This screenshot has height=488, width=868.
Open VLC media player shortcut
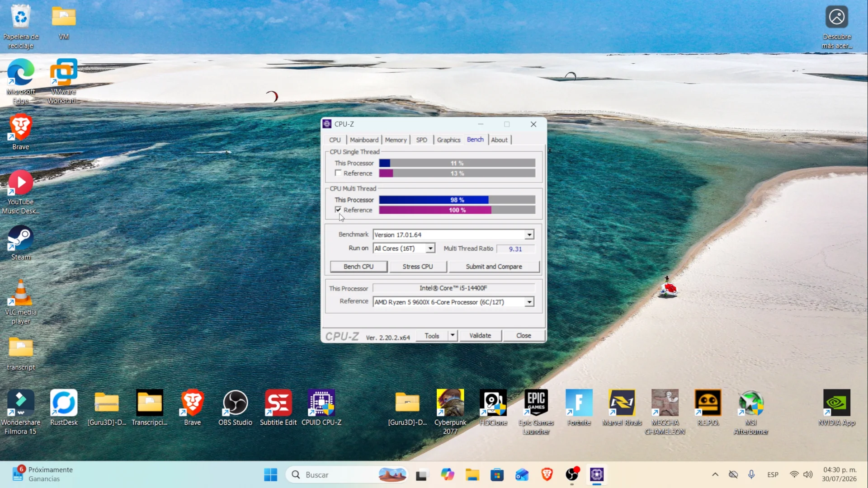(21, 302)
